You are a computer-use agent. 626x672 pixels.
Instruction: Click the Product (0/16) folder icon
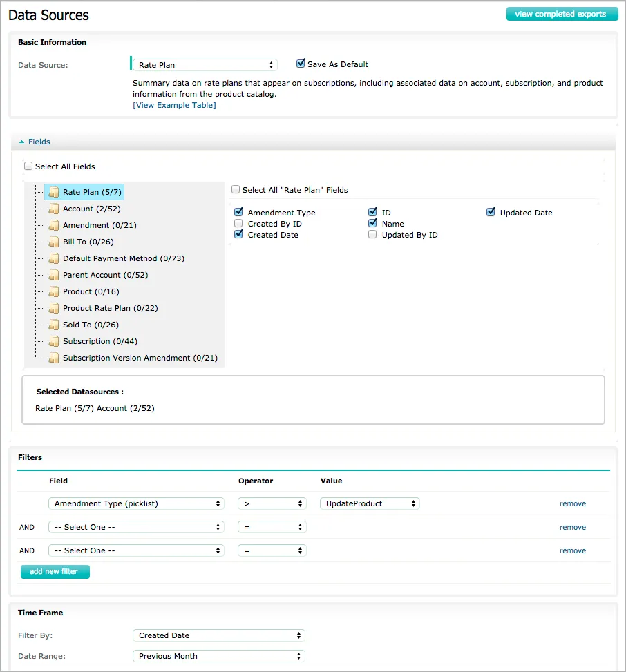[x=54, y=291]
